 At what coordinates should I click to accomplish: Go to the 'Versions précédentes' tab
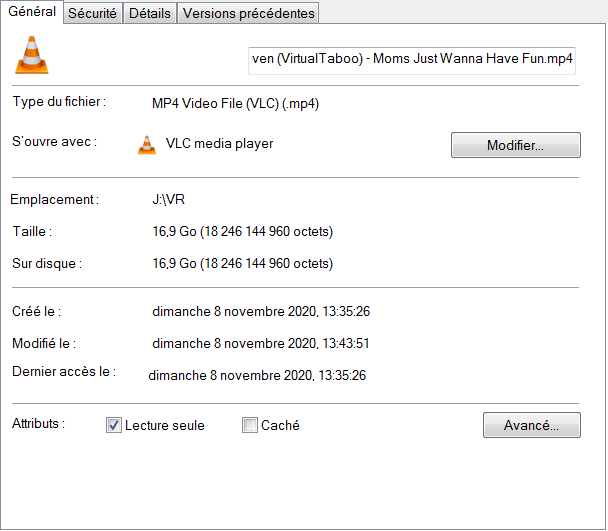pos(249,13)
